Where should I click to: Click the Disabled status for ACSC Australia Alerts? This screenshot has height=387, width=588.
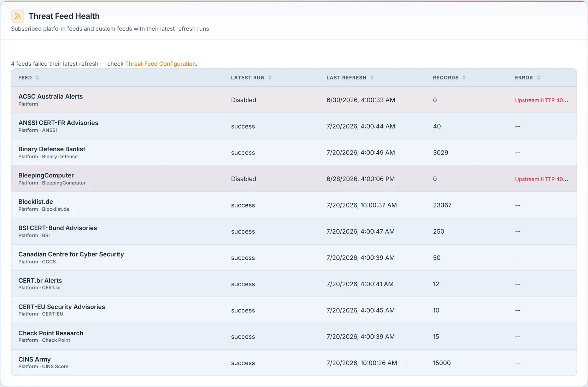coord(243,100)
